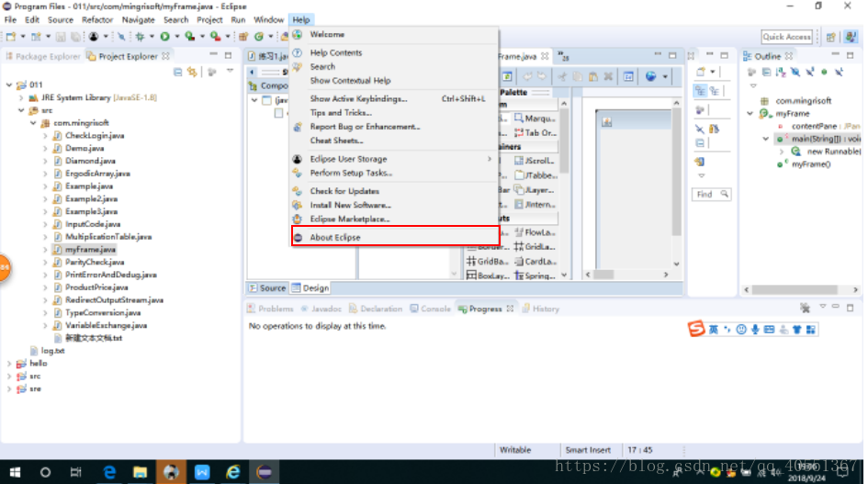Select About Eclipse menu entry
The width and height of the screenshot is (868, 484).
click(x=395, y=237)
